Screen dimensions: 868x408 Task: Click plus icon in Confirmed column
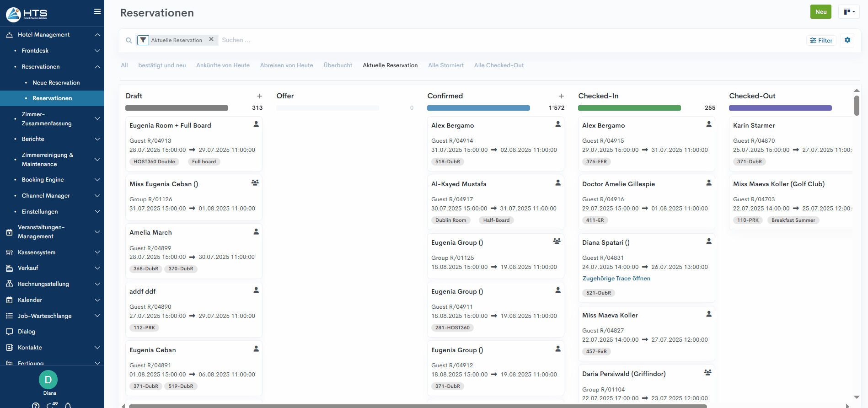click(561, 96)
